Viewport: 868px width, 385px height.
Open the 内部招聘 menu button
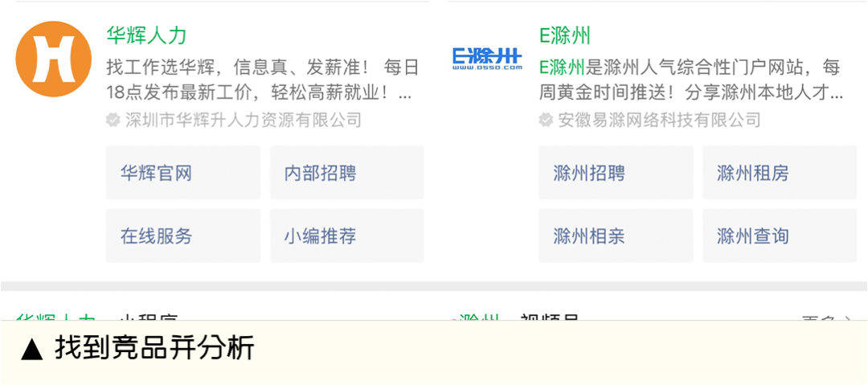[347, 173]
